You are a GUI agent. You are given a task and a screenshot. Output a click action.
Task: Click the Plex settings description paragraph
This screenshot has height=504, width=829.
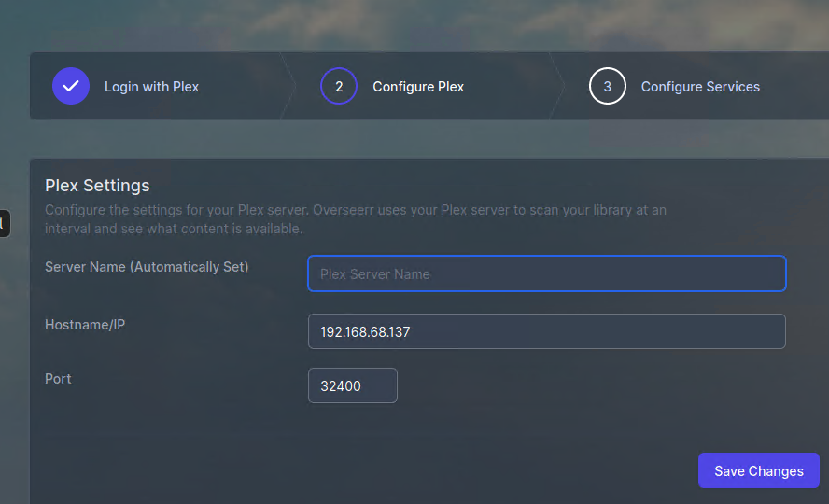(x=356, y=219)
